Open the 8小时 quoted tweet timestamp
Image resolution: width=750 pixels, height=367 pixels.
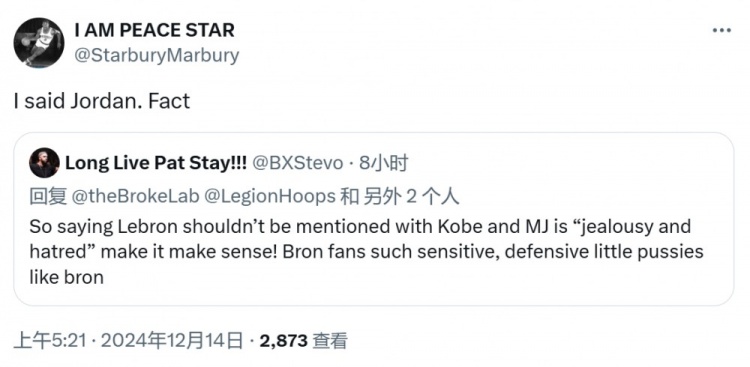(383, 164)
